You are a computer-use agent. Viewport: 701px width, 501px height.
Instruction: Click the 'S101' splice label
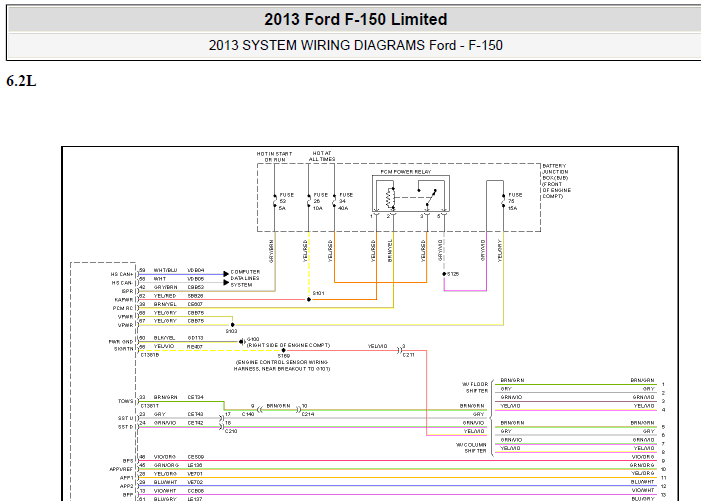[x=318, y=293]
